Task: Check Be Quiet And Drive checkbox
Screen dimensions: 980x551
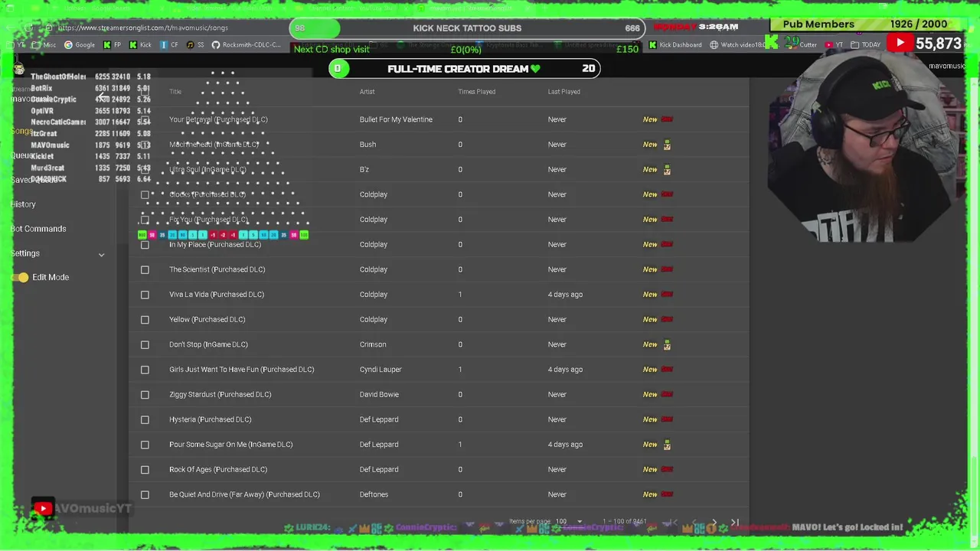Action: pyautogui.click(x=145, y=494)
